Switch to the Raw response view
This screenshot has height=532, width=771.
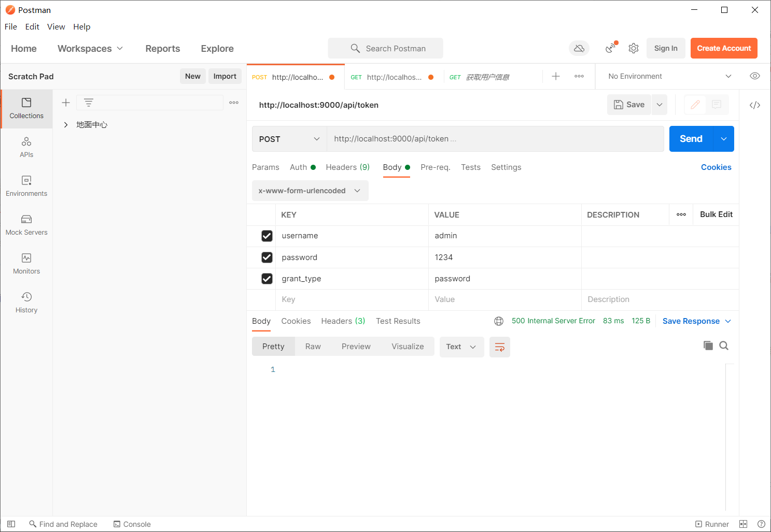[x=313, y=347]
